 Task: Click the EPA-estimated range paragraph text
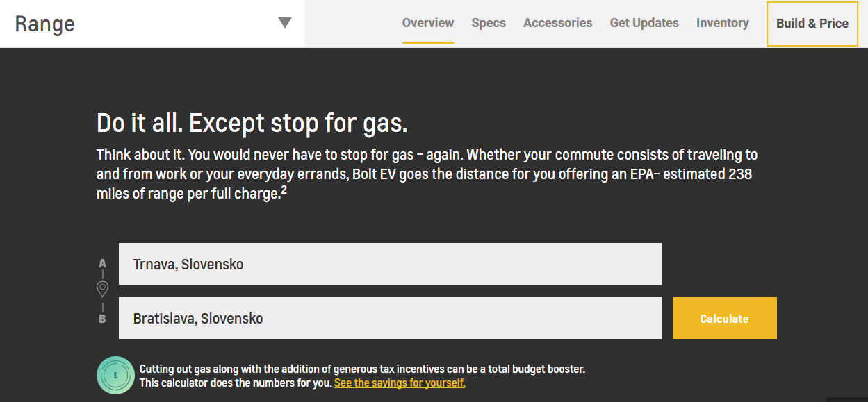(427, 174)
